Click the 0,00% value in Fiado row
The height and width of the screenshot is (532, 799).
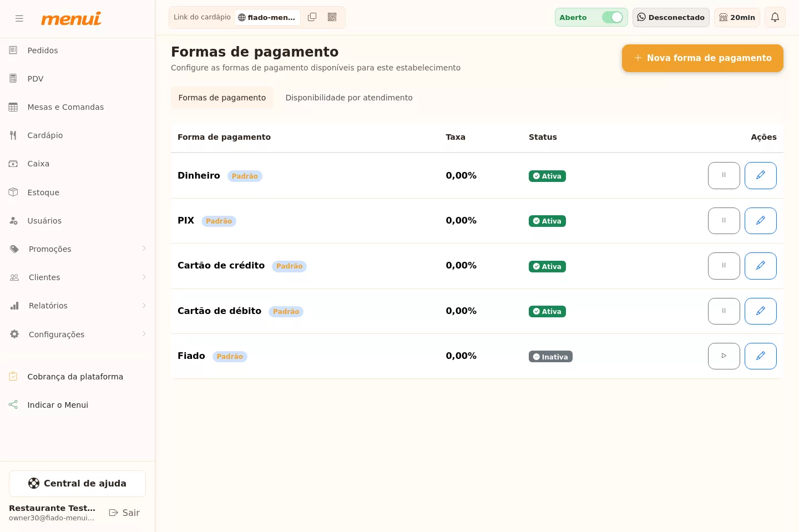(x=461, y=356)
